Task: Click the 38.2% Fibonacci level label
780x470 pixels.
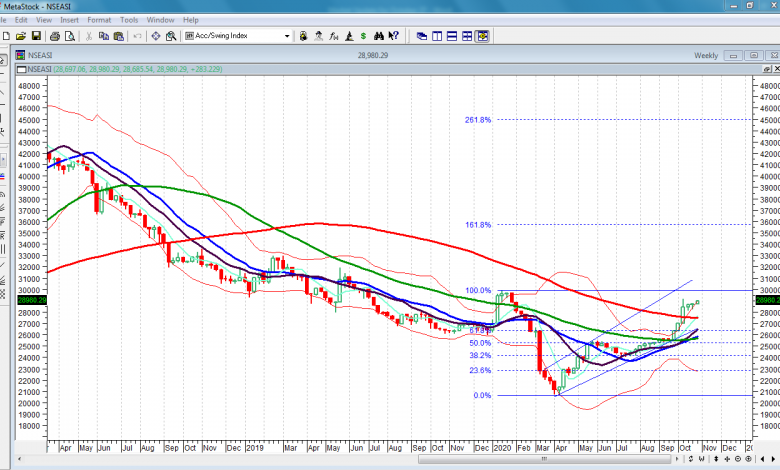Action: [480, 355]
